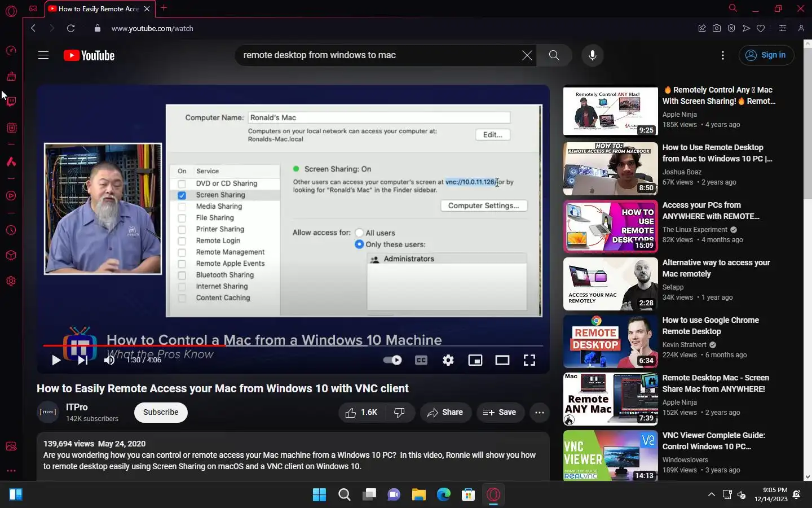Go back in the browser
Image resolution: width=812 pixels, height=508 pixels.
[33, 28]
